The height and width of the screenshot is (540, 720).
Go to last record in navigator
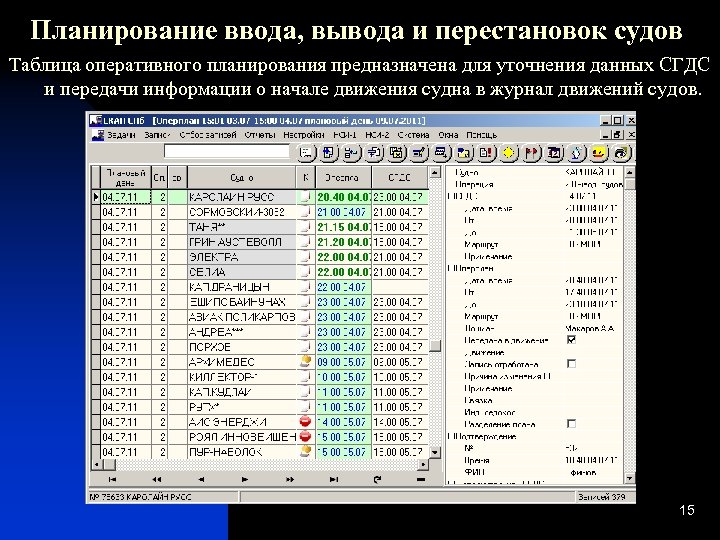click(x=334, y=479)
